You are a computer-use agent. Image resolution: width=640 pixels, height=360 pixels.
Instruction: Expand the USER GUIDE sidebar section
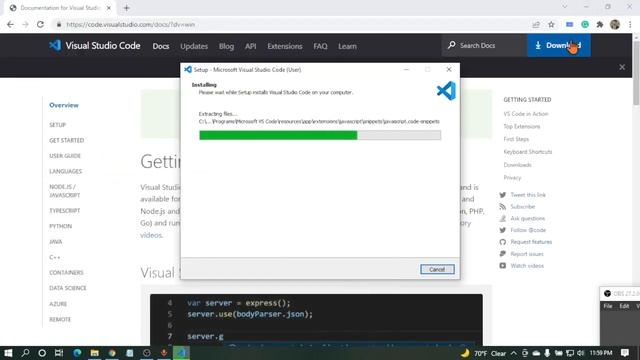(65, 156)
